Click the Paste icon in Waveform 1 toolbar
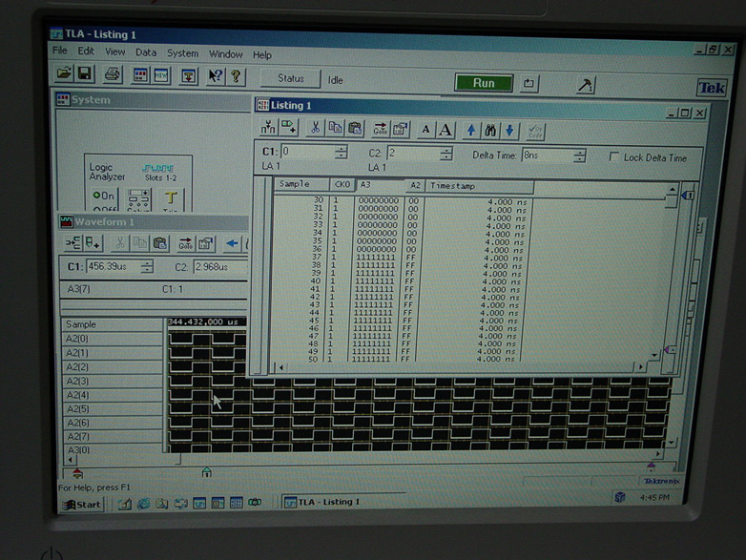The width and height of the screenshot is (746, 560). click(x=160, y=243)
